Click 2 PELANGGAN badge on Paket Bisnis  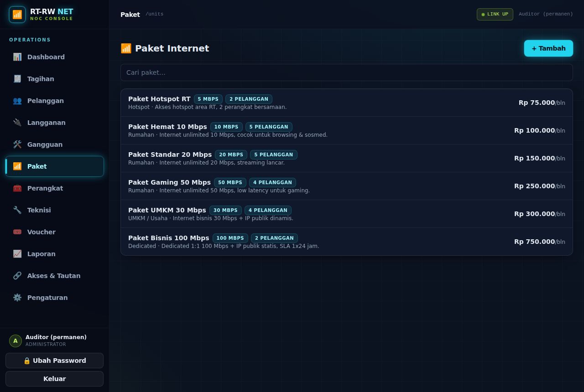(x=274, y=238)
